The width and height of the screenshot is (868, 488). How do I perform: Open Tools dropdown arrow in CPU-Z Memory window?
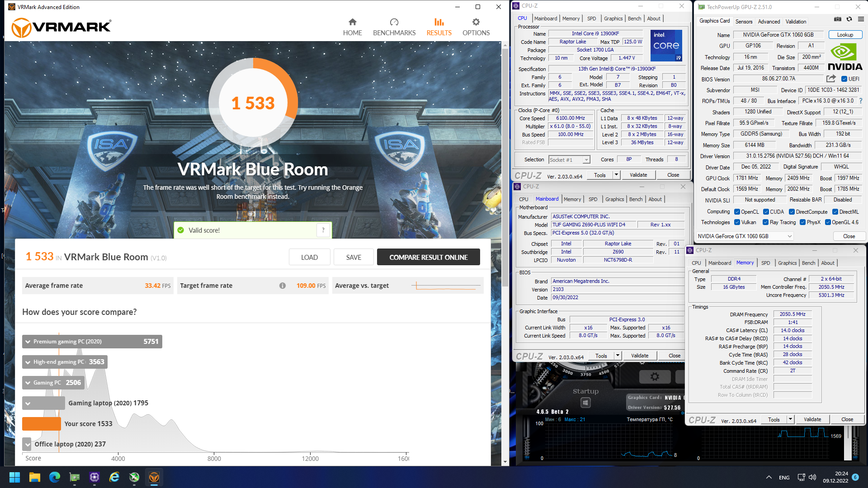tap(790, 419)
